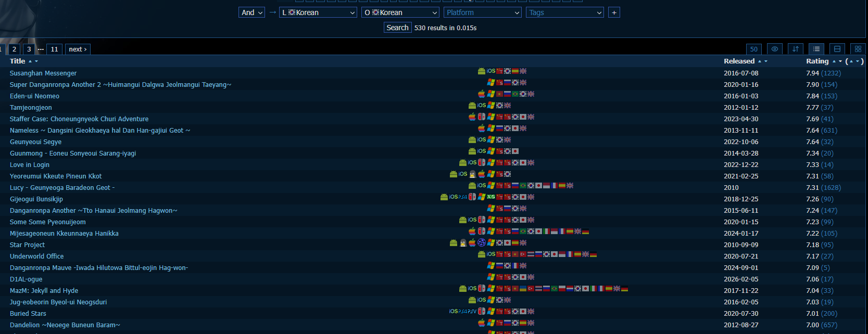Open the O Korean original language dropdown

[x=400, y=12]
